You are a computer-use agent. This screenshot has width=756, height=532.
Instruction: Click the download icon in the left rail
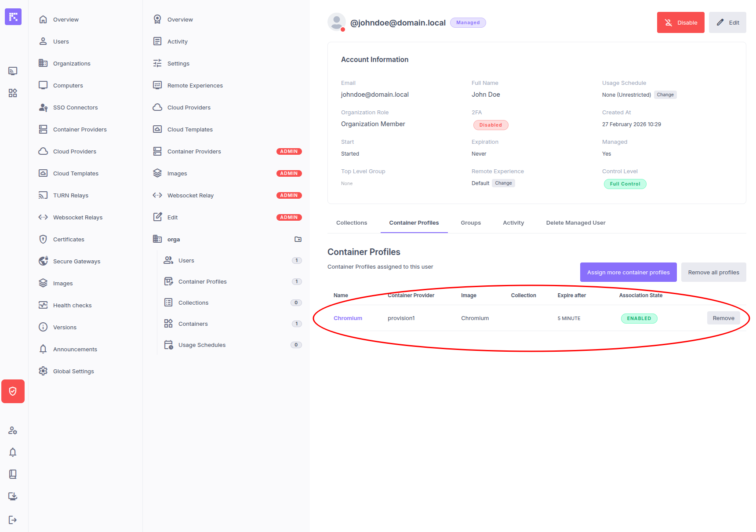point(13,496)
